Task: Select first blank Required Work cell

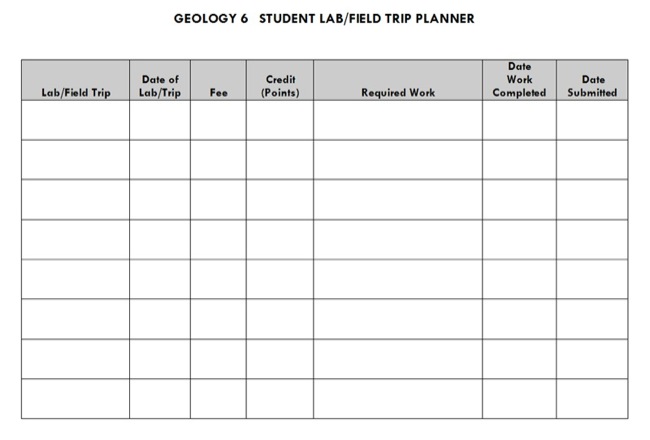Action: [x=397, y=120]
